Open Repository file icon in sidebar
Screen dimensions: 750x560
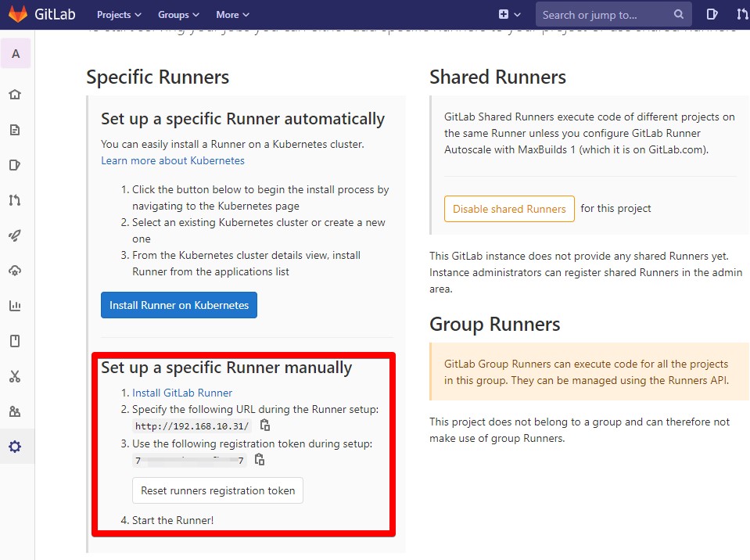[15, 130]
